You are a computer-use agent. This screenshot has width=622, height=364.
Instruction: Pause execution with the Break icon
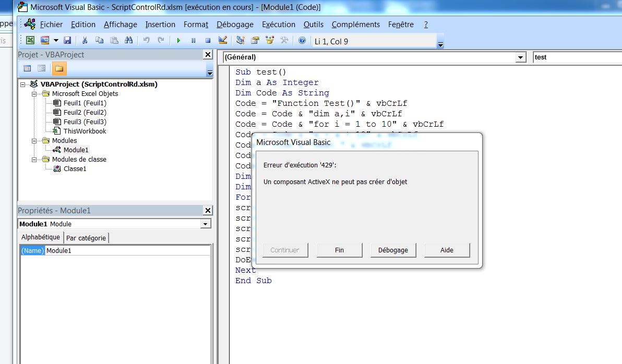(193, 41)
